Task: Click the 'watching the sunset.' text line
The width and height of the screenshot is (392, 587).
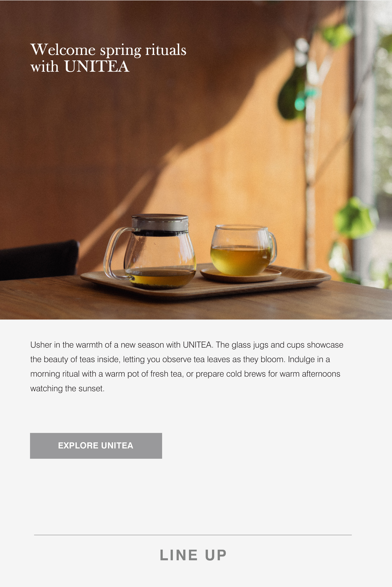Action: 67,388
